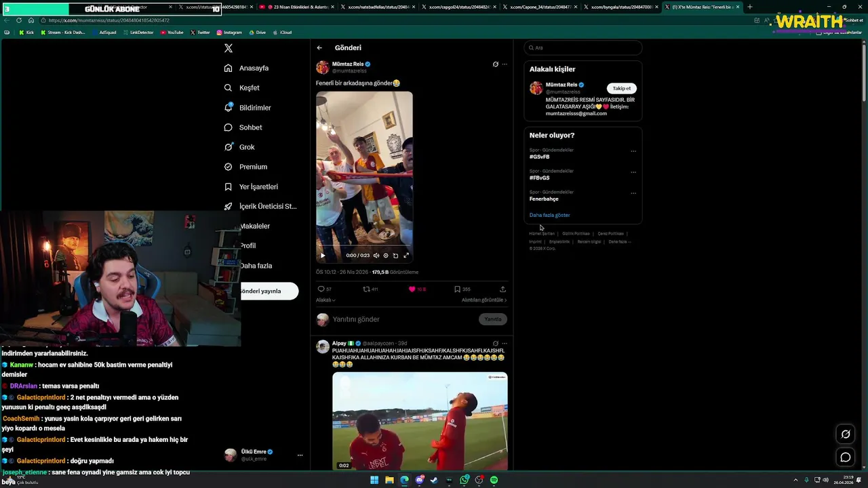Open the Alakalı sort dropdown
This screenshot has width=868, height=488.
325,300
